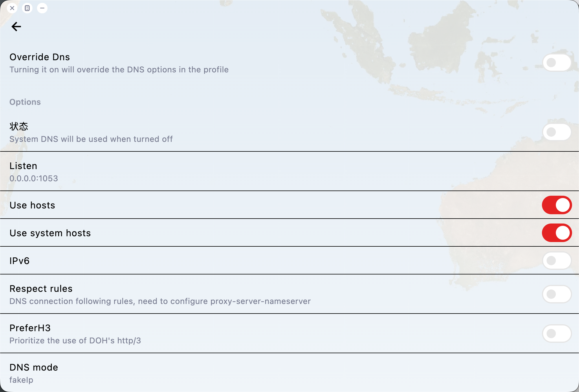Open the DNS mode selector
This screenshot has width=579, height=392.
click(x=34, y=373)
